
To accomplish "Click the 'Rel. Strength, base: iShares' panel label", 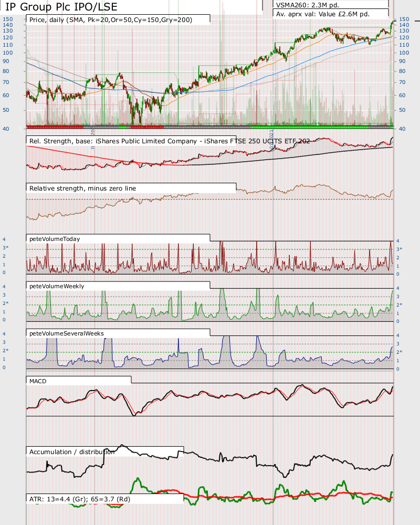I will point(170,141).
